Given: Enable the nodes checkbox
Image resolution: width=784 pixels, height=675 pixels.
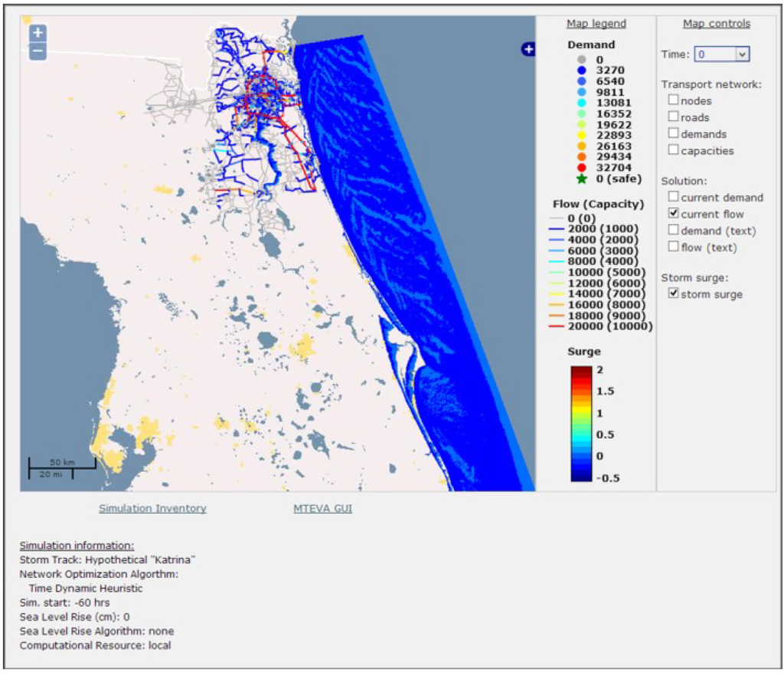Looking at the screenshot, I should point(673,100).
